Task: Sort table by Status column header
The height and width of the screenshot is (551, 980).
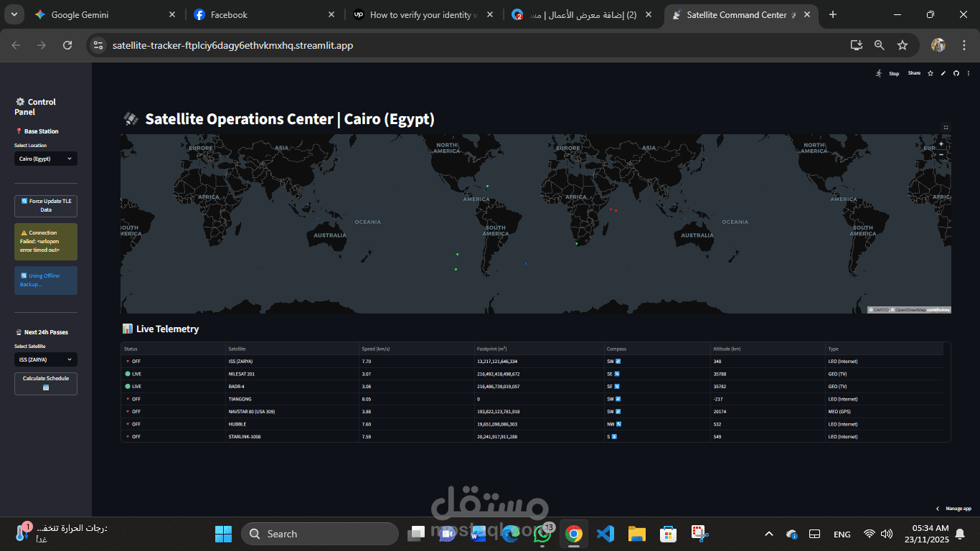Action: [x=173, y=349]
